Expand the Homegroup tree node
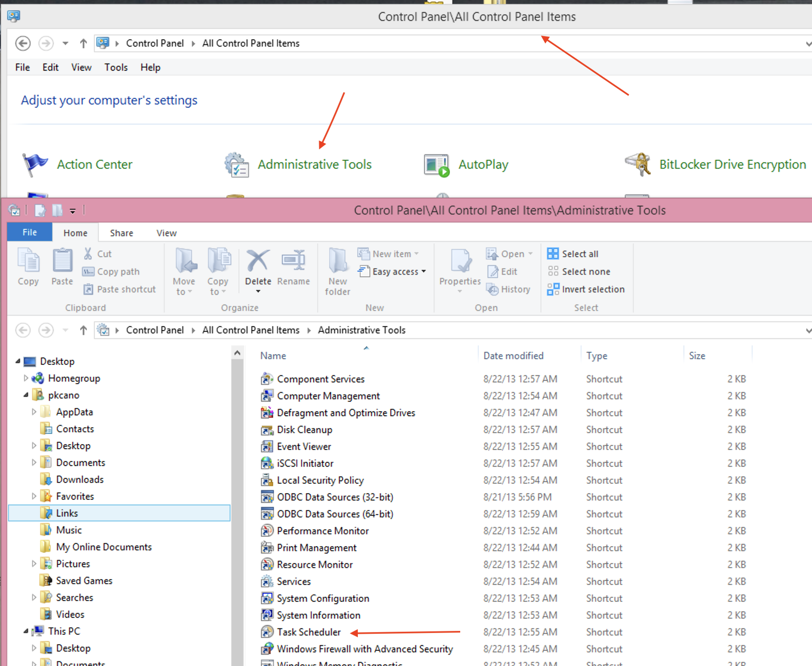The height and width of the screenshot is (666, 812). [26, 378]
